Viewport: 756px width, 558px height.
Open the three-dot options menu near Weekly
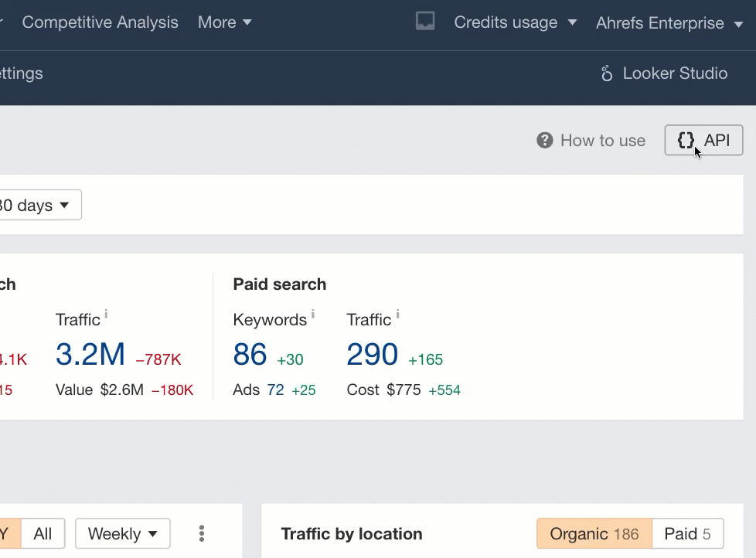coord(201,533)
